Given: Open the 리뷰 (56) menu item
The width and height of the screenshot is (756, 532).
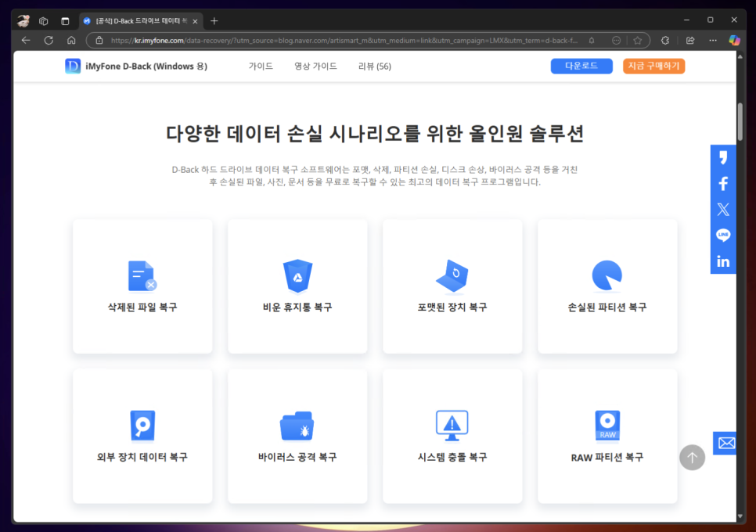Looking at the screenshot, I should pyautogui.click(x=375, y=66).
